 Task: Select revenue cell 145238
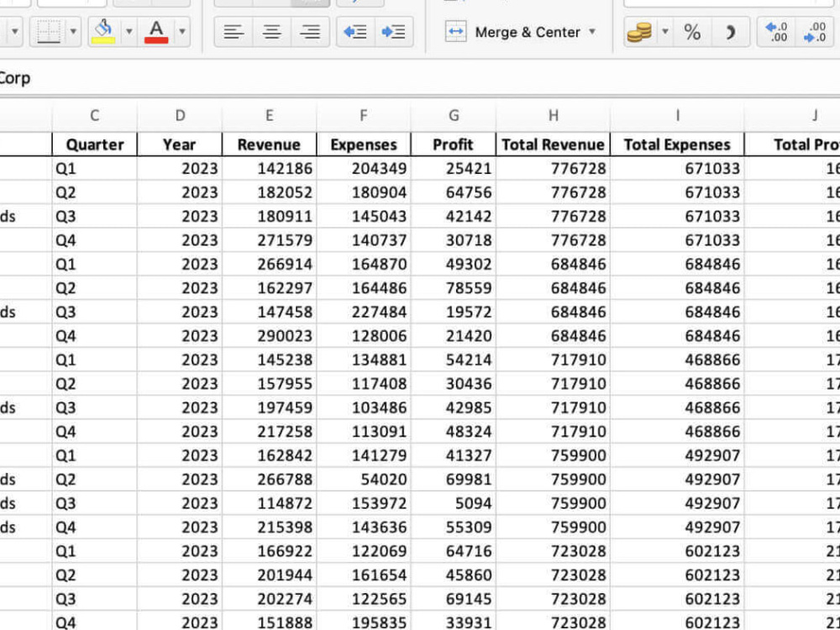tap(269, 360)
